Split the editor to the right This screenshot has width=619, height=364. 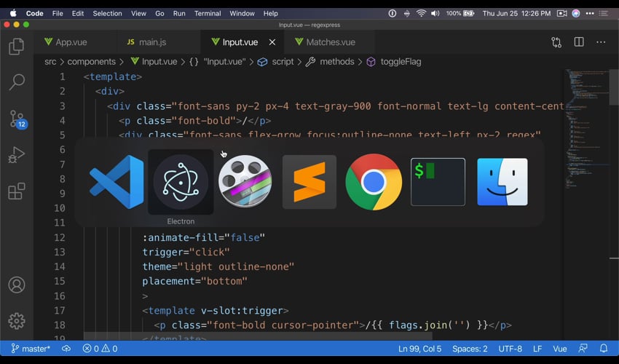(579, 41)
